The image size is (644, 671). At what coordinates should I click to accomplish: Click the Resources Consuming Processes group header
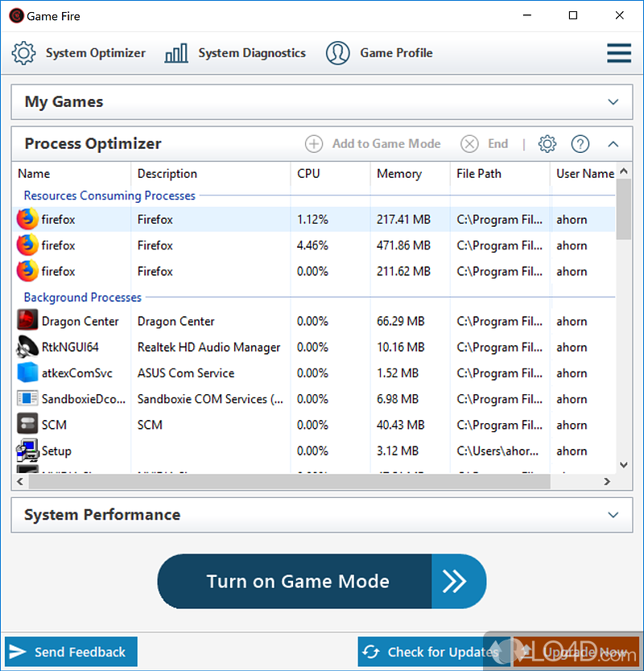[x=109, y=196]
